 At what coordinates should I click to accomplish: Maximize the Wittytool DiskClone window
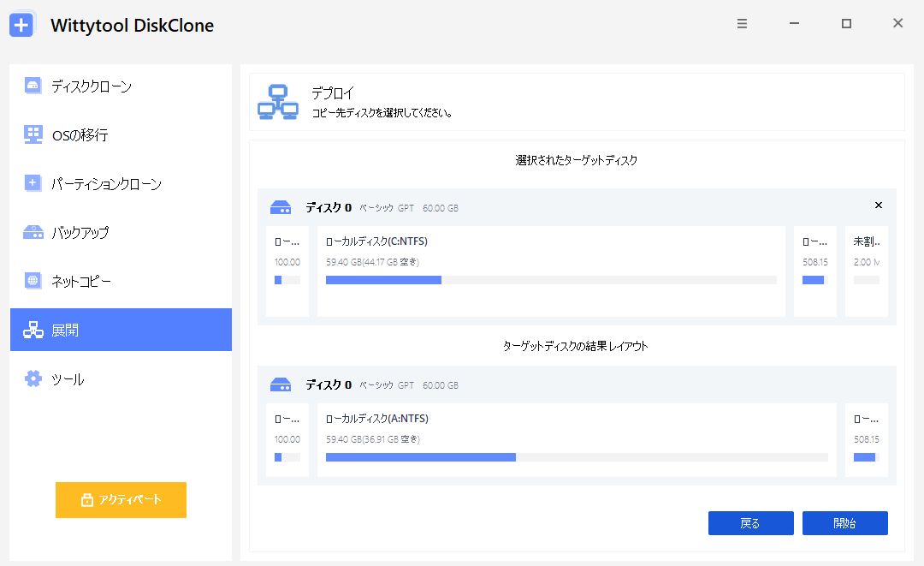846,24
